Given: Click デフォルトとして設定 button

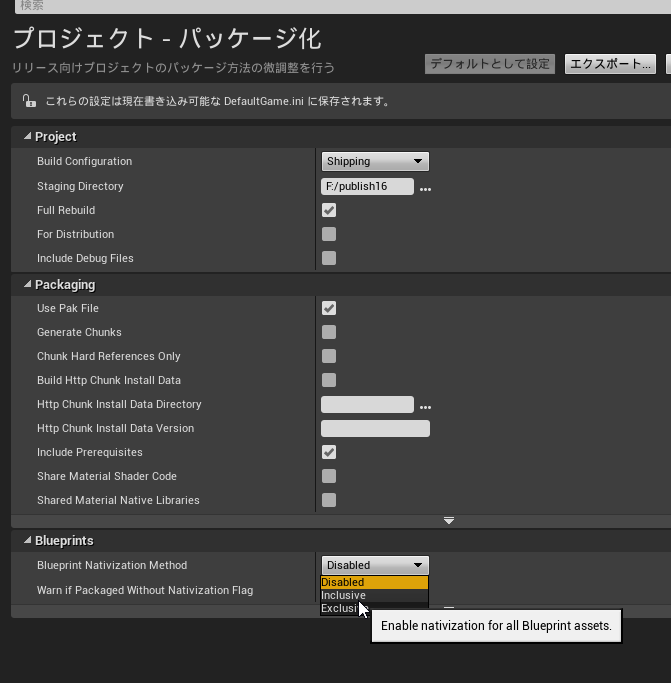Looking at the screenshot, I should (490, 64).
